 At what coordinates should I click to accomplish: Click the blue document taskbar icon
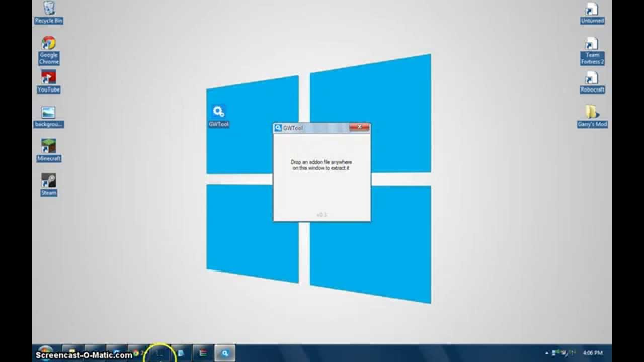click(x=182, y=353)
